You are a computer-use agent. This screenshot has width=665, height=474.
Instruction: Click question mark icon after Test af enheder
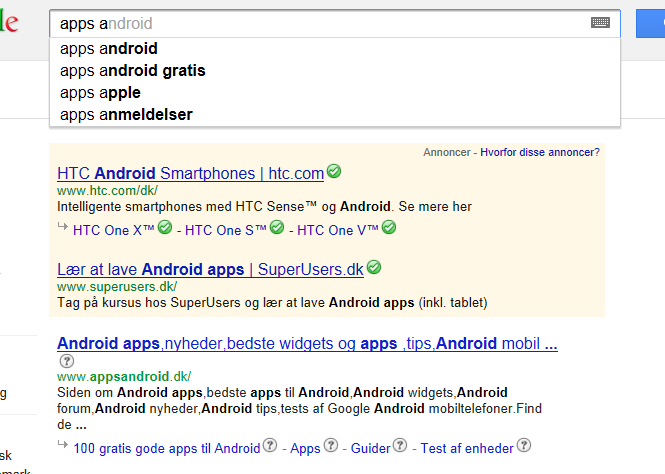[524, 445]
